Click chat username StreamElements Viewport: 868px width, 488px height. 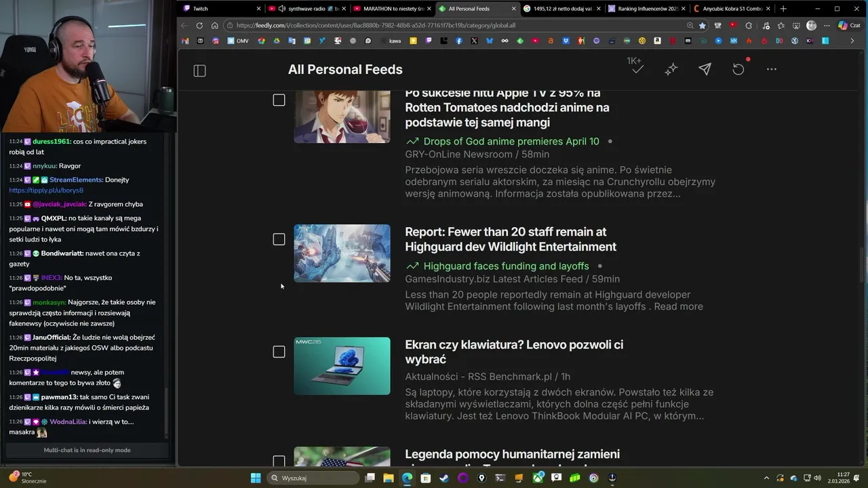click(x=76, y=180)
